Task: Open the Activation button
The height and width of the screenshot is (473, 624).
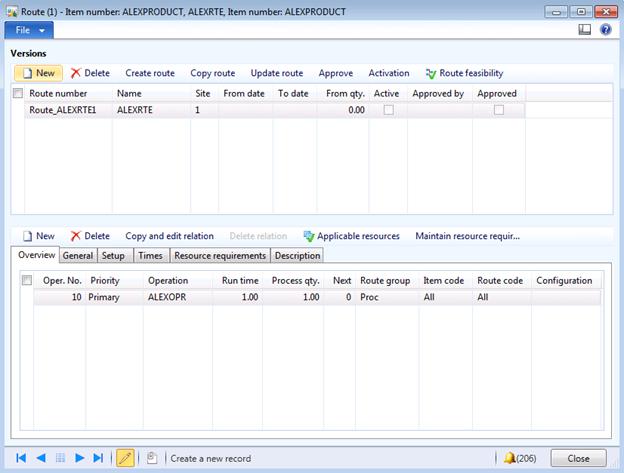Action: (389, 73)
